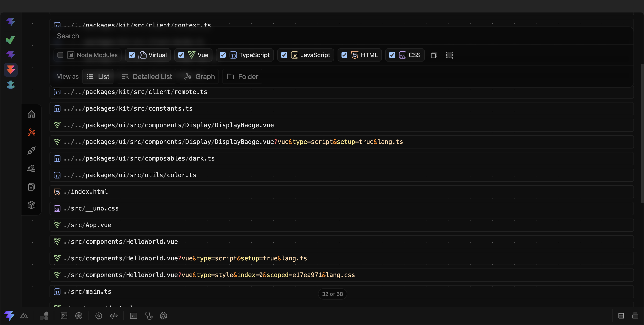Click the split panel layout icon
Viewport: 644px width, 325px height.
tap(621, 316)
